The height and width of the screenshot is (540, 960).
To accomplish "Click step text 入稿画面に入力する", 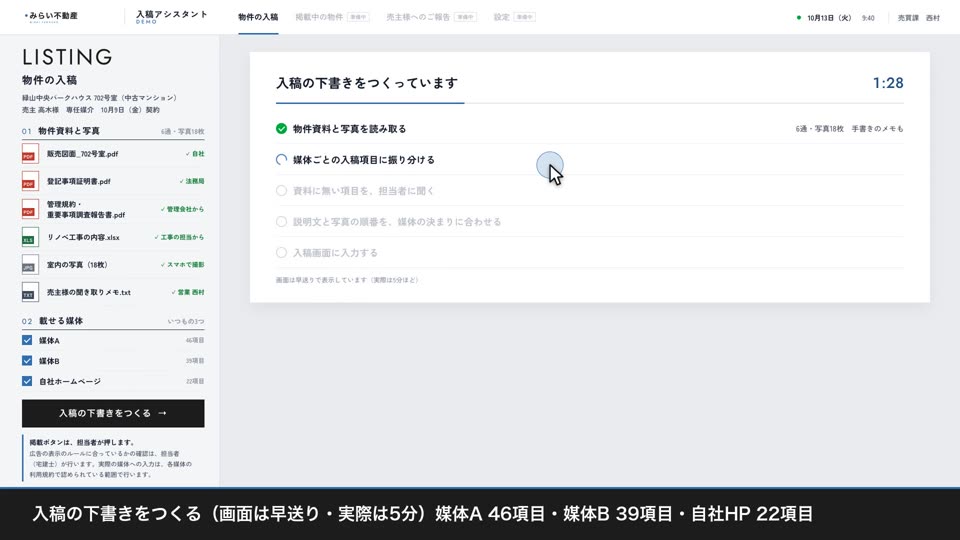I will (336, 252).
